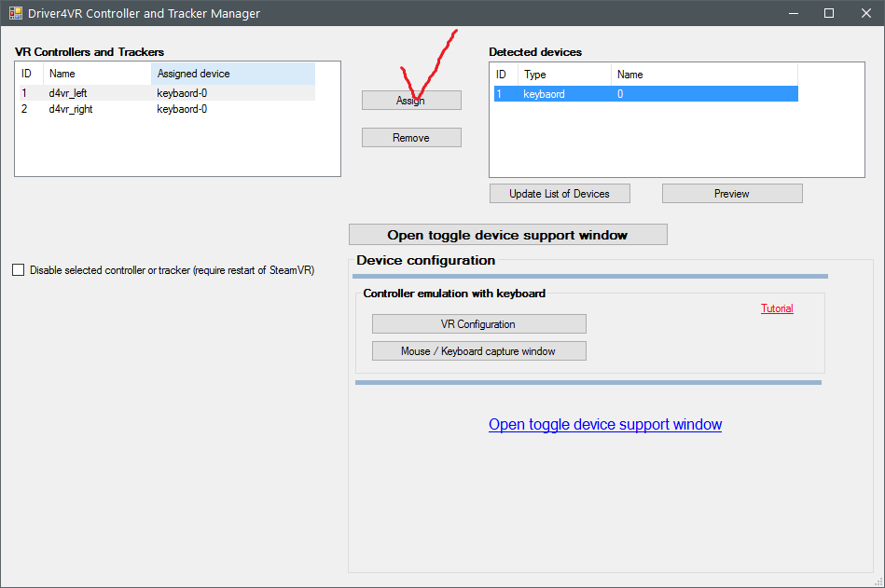The width and height of the screenshot is (885, 588).
Task: Click bold Open toggle device support window button
Action: click(508, 235)
